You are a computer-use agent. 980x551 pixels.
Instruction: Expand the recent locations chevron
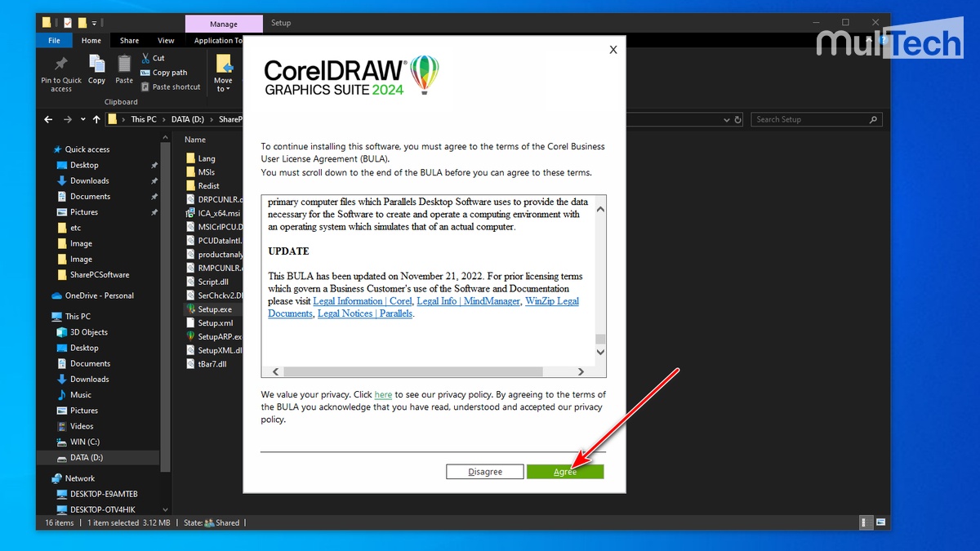83,119
